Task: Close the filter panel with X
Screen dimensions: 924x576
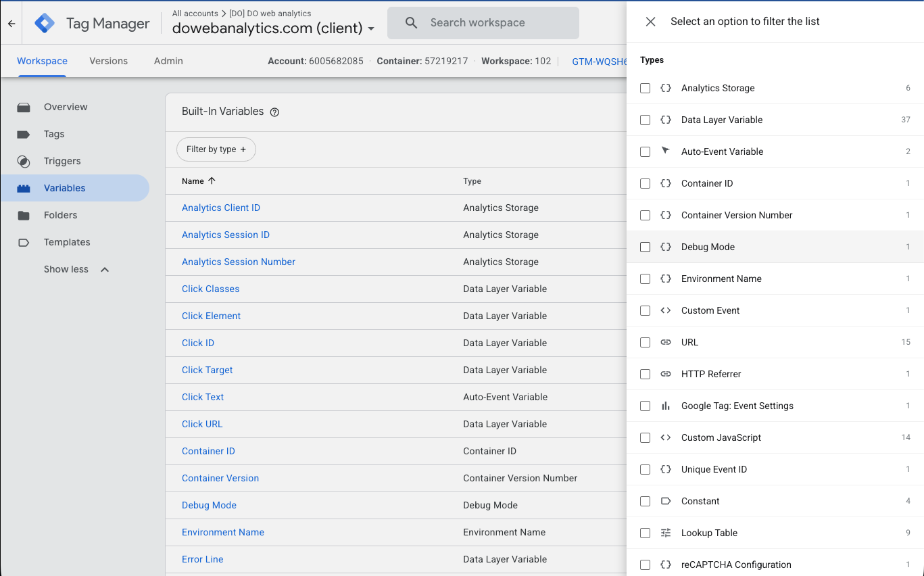Action: point(651,22)
